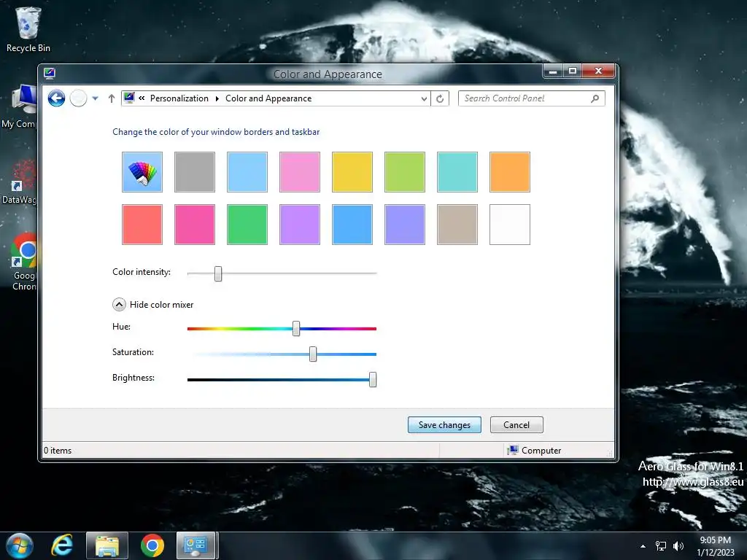747x560 pixels.
Task: Select the automatic color palette swatch
Action: (142, 172)
